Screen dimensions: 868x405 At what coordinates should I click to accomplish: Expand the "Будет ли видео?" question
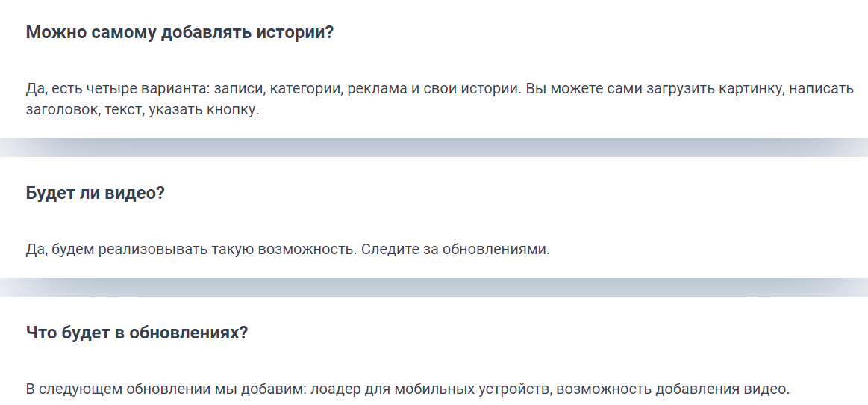click(95, 193)
